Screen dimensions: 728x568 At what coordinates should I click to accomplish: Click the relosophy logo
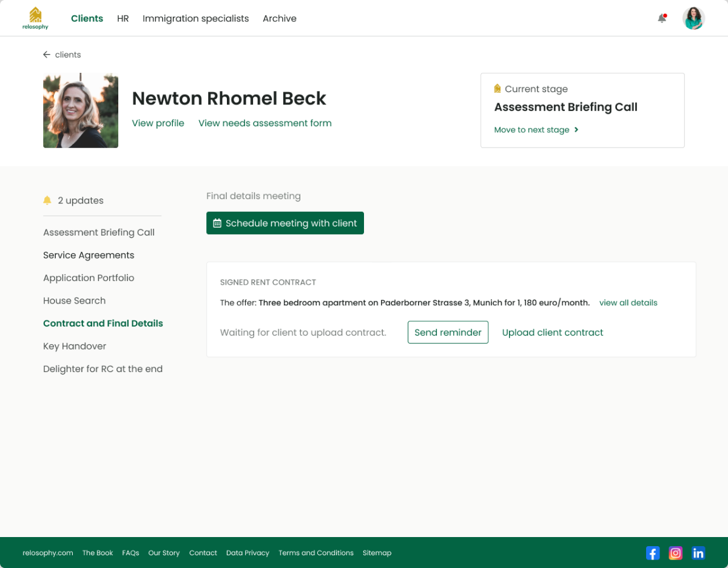tap(35, 18)
